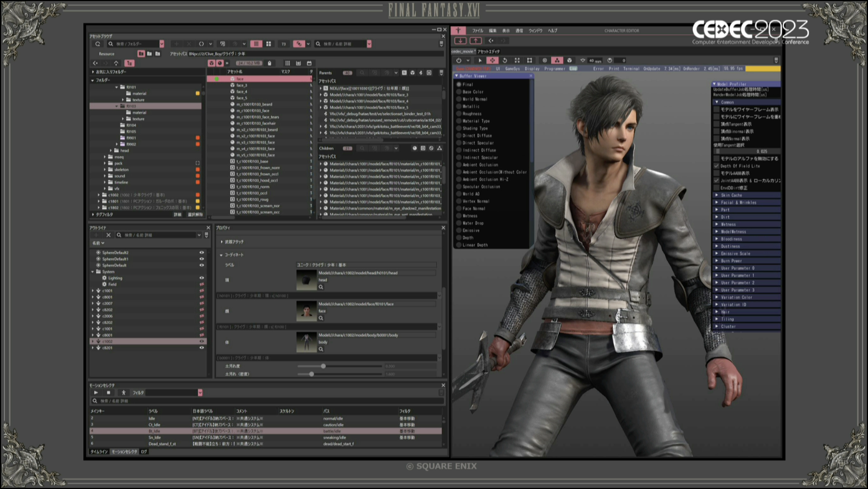Enable the Depth Of Field Lite checkbox

pyautogui.click(x=717, y=166)
